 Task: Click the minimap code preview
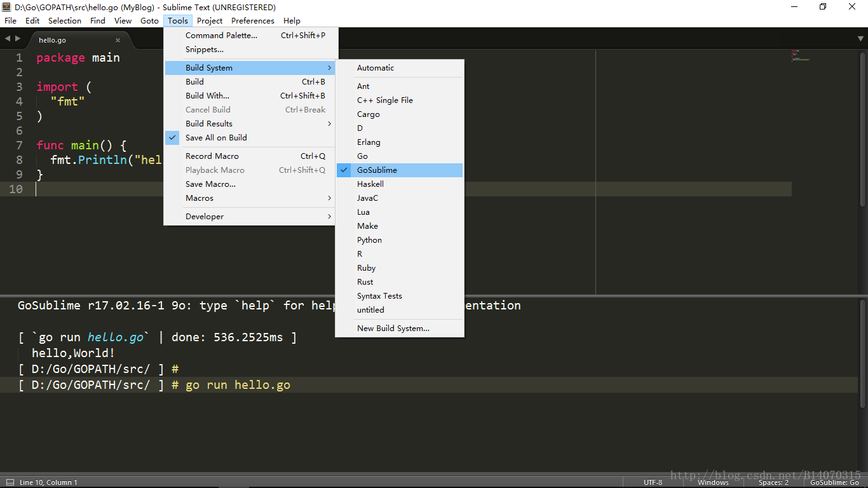(800, 56)
